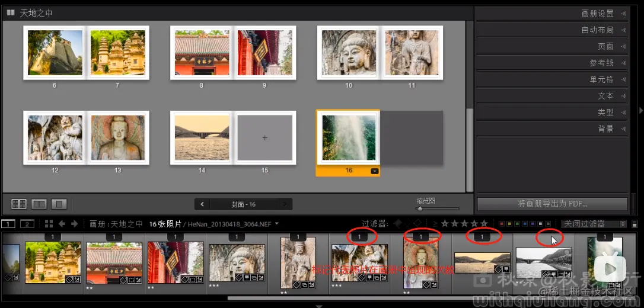Click the filmstrip go-back arrow
This screenshot has height=308, width=644.
62,223
